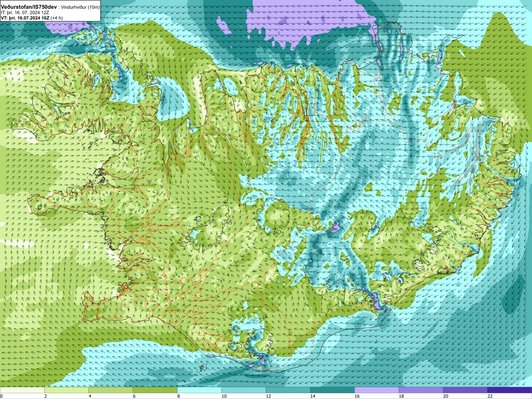Click the legend swatch between 14 and 16
The height and width of the screenshot is (399, 532).
click(332, 390)
